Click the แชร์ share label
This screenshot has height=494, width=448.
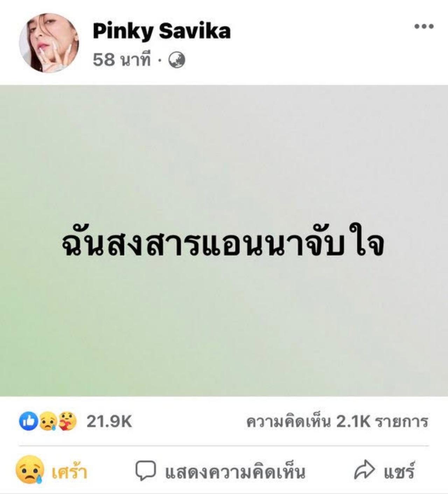click(x=399, y=471)
